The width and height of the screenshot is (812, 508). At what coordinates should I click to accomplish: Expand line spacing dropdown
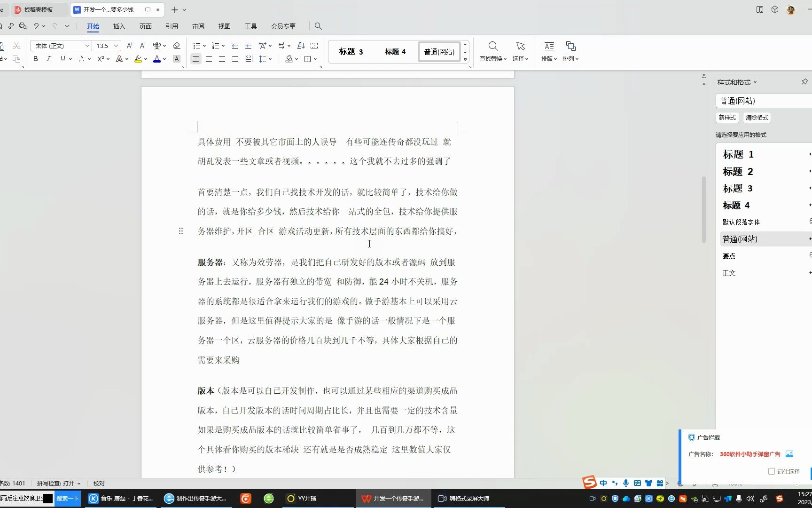coord(270,59)
